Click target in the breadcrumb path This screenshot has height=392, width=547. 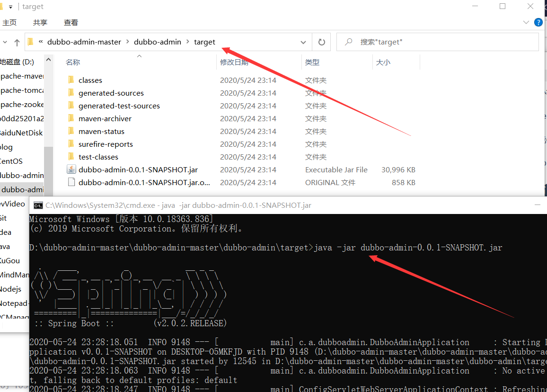tap(204, 42)
